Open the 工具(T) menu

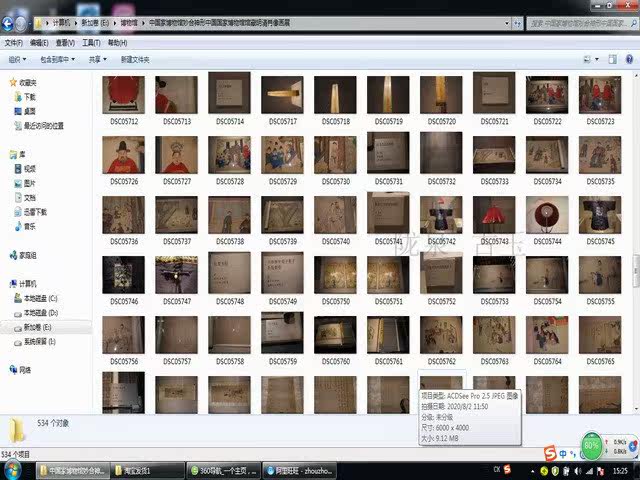(91, 43)
